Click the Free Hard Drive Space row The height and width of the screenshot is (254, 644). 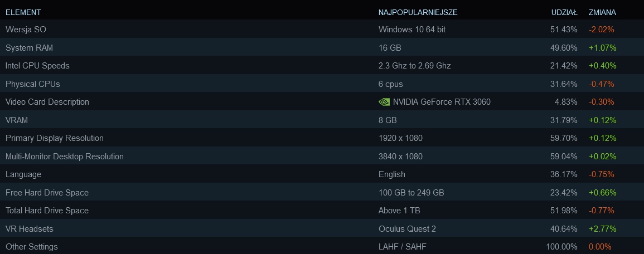[47, 193]
